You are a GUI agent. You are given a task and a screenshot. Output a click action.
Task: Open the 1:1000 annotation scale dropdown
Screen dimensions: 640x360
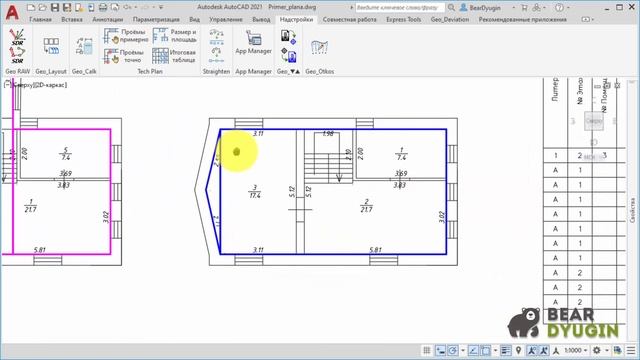tap(576, 351)
